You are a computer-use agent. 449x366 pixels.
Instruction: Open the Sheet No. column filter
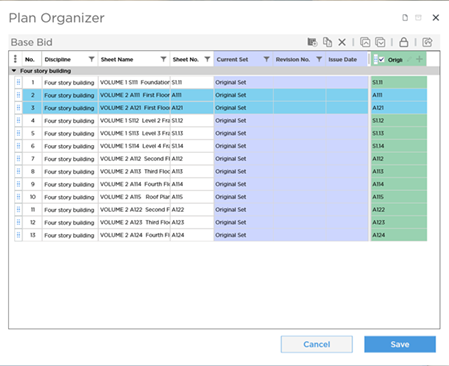(x=207, y=59)
